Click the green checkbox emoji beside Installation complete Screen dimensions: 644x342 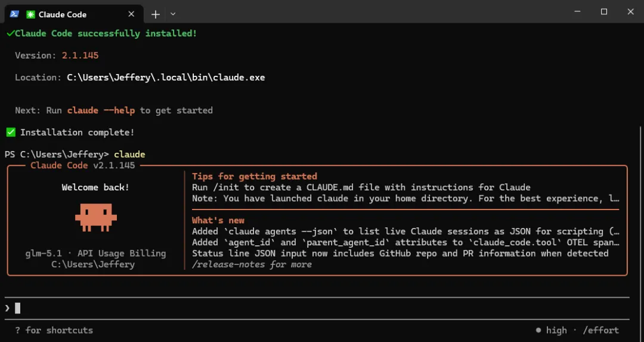pos(11,133)
